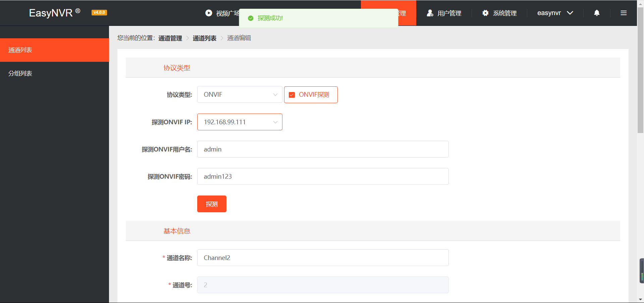
Task: Click the video plaza play icon
Action: point(209,13)
